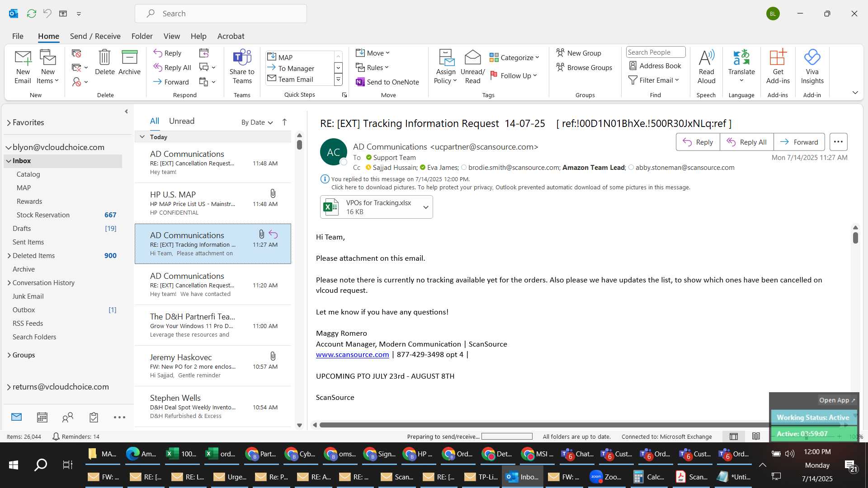Open Rules dropdown
Screen dimensions: 868x488
click(x=372, y=67)
